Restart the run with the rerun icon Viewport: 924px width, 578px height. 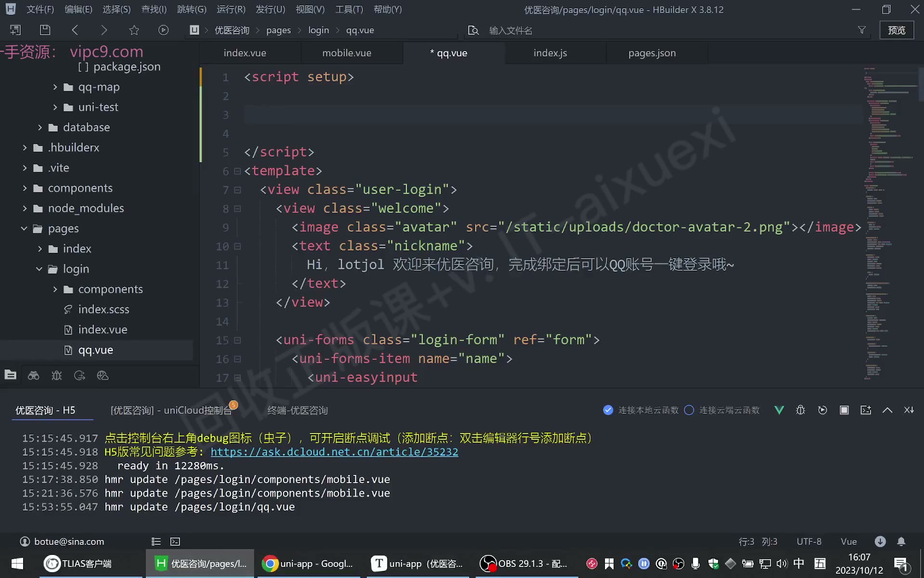(x=822, y=410)
